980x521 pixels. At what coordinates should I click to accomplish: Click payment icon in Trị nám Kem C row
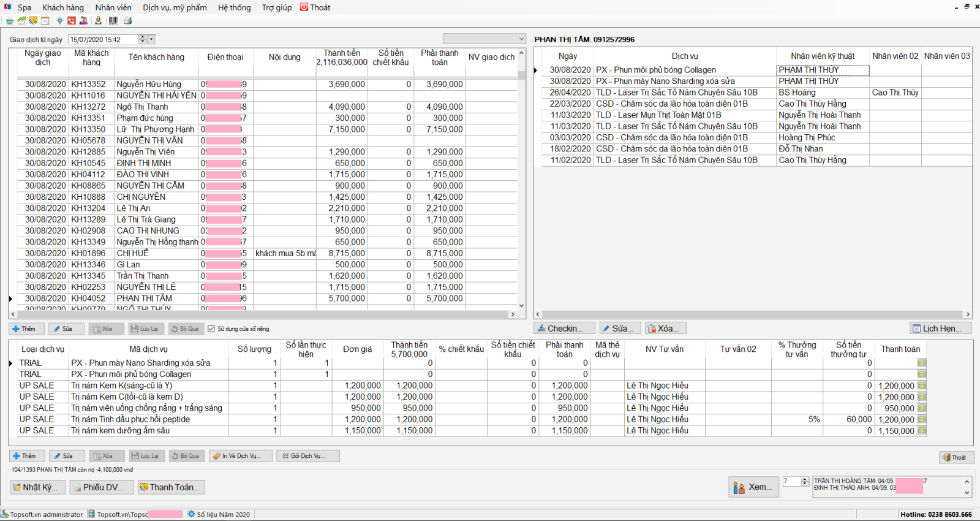click(921, 397)
